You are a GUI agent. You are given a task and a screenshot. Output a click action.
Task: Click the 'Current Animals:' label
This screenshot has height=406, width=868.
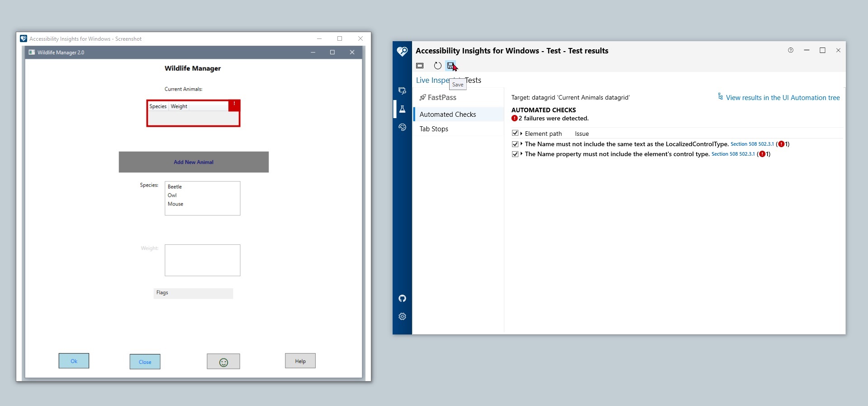coord(183,89)
